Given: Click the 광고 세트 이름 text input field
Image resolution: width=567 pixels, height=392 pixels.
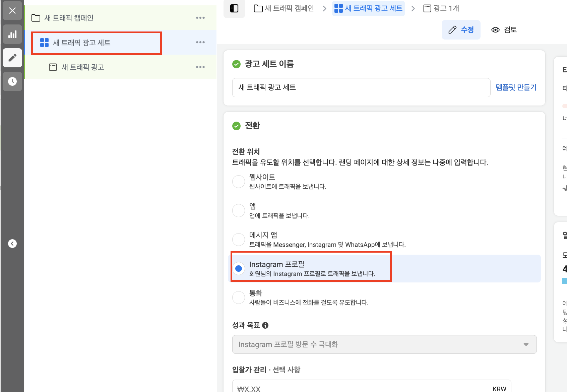Looking at the screenshot, I should tap(361, 87).
